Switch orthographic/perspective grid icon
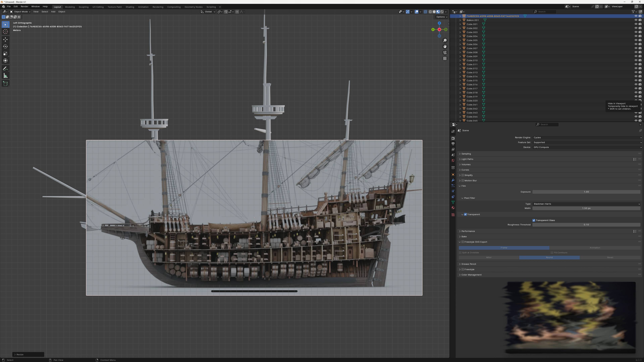 [x=445, y=58]
